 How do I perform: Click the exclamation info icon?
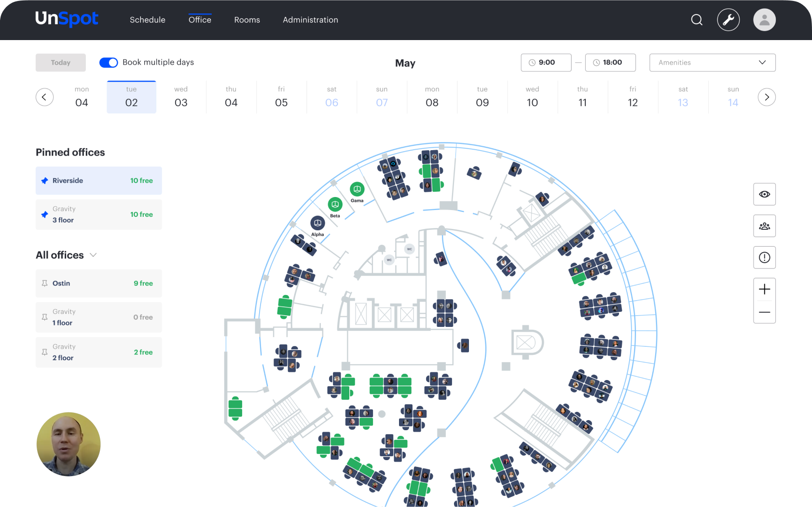[x=764, y=257]
